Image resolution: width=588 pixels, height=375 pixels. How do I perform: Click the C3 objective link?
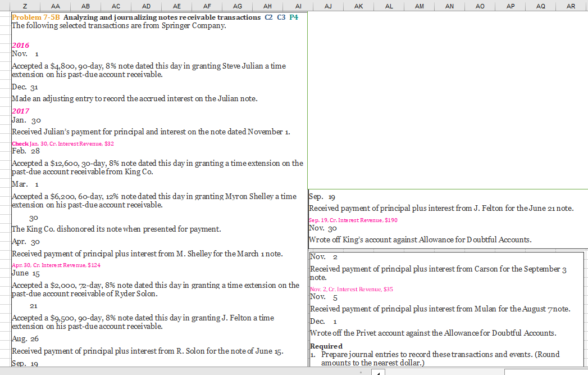pos(280,17)
